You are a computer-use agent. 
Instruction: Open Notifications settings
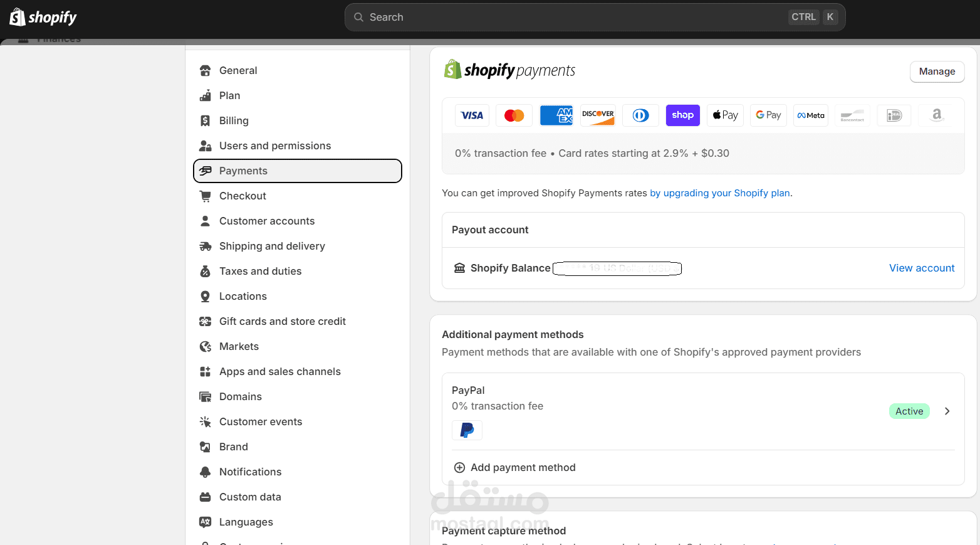[298, 472]
